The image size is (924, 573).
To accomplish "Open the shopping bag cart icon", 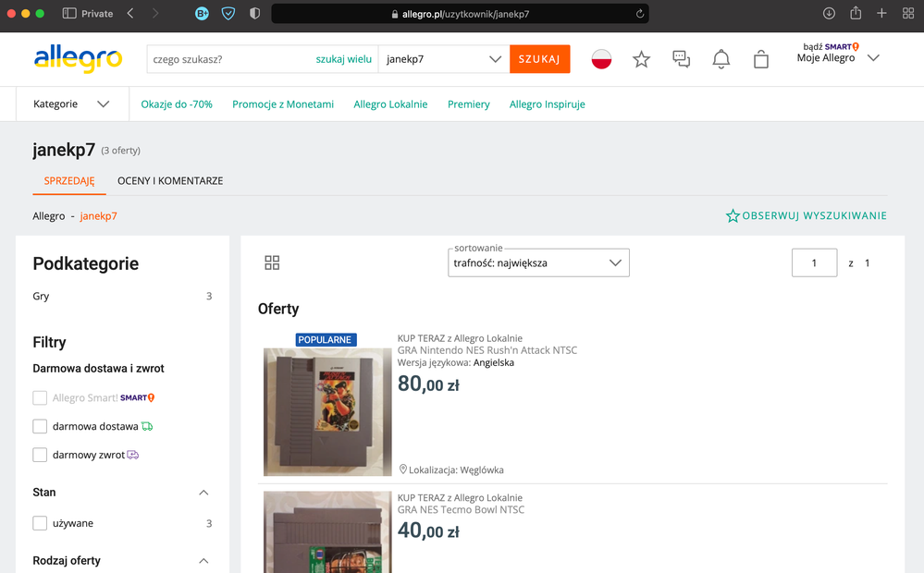I will coord(761,59).
